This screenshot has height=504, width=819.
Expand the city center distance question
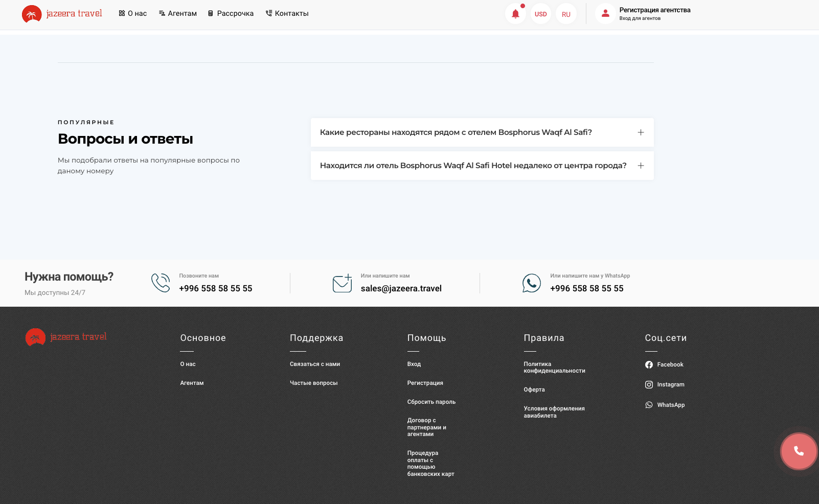[x=482, y=166]
